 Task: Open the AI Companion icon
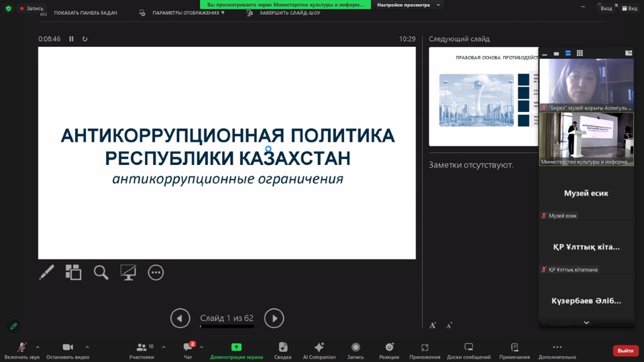[319, 347]
